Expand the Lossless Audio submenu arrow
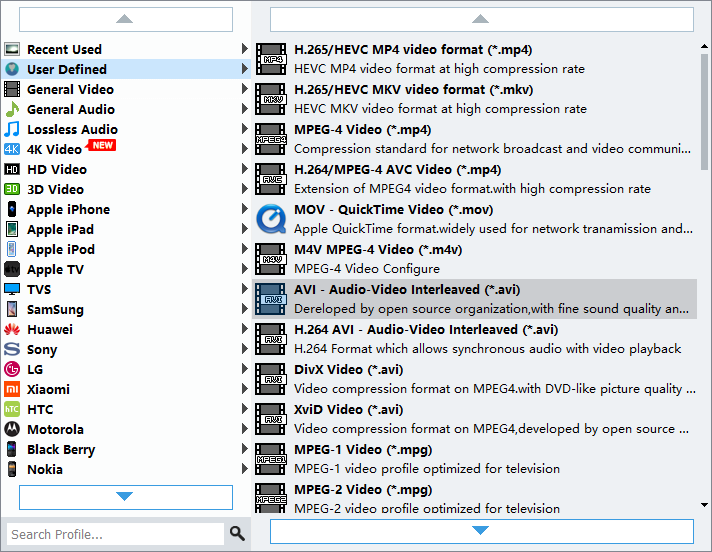 tap(244, 128)
